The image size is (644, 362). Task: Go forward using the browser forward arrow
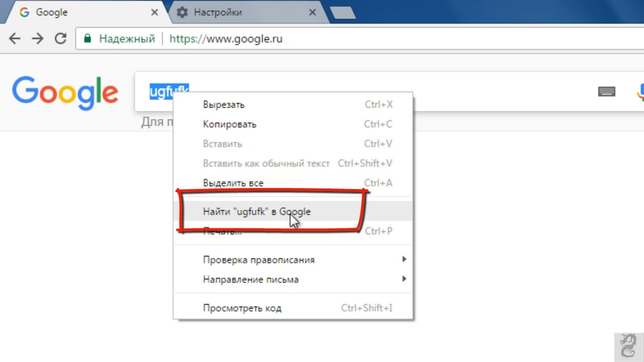(x=38, y=39)
